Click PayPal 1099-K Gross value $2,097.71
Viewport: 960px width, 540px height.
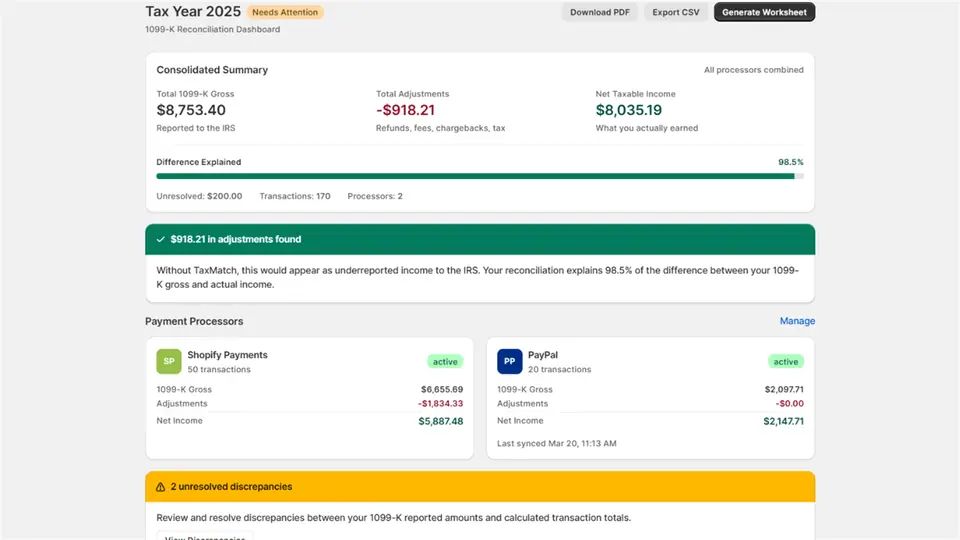[x=784, y=389]
